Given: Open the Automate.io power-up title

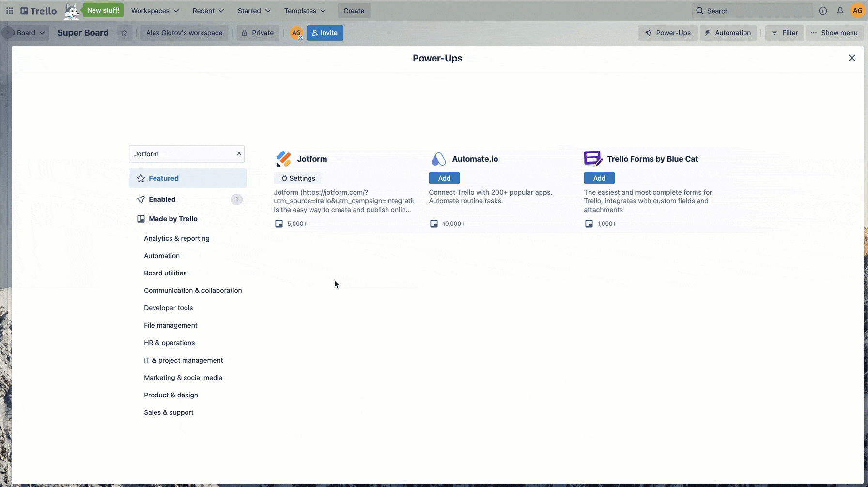Looking at the screenshot, I should [475, 159].
